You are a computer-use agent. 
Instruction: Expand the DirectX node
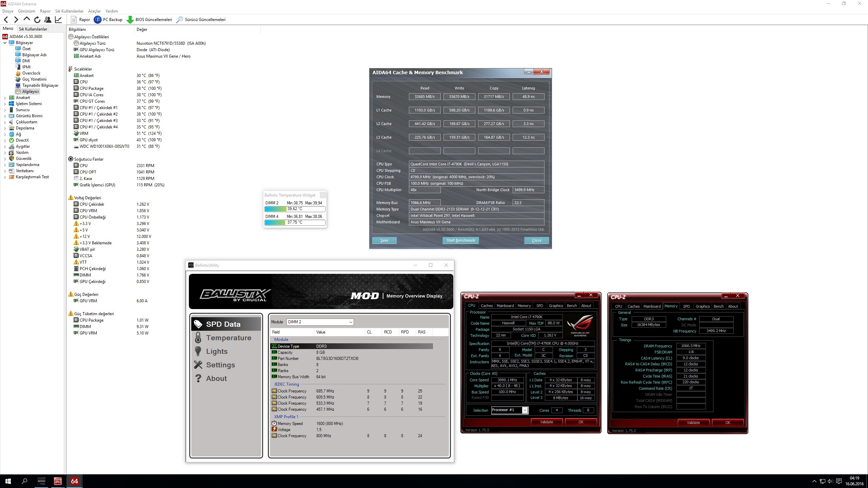[x=5, y=140]
